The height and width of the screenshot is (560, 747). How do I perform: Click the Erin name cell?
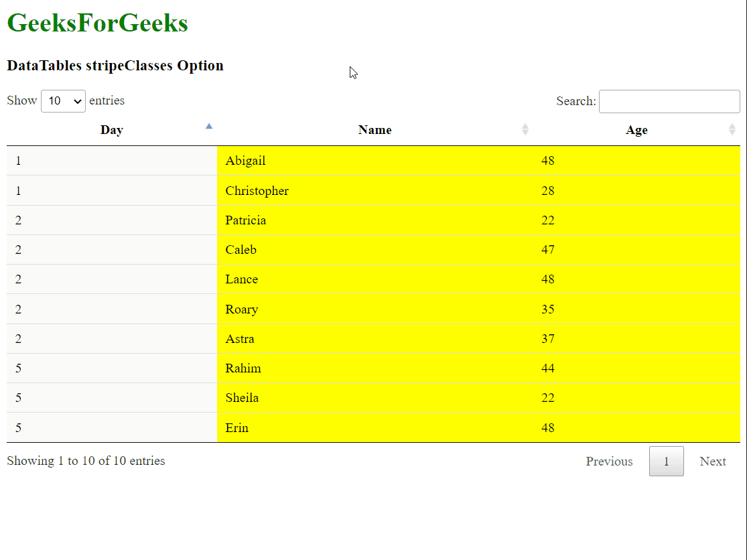(236, 428)
